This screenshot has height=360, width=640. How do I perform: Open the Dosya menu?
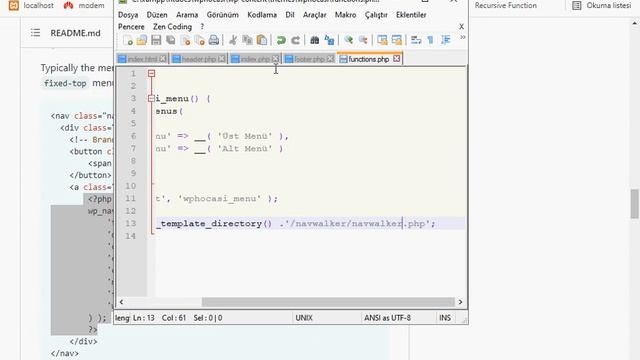click(128, 15)
